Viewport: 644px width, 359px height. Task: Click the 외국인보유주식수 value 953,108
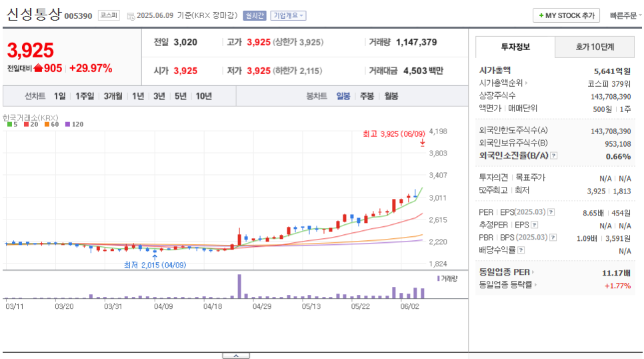pos(618,144)
